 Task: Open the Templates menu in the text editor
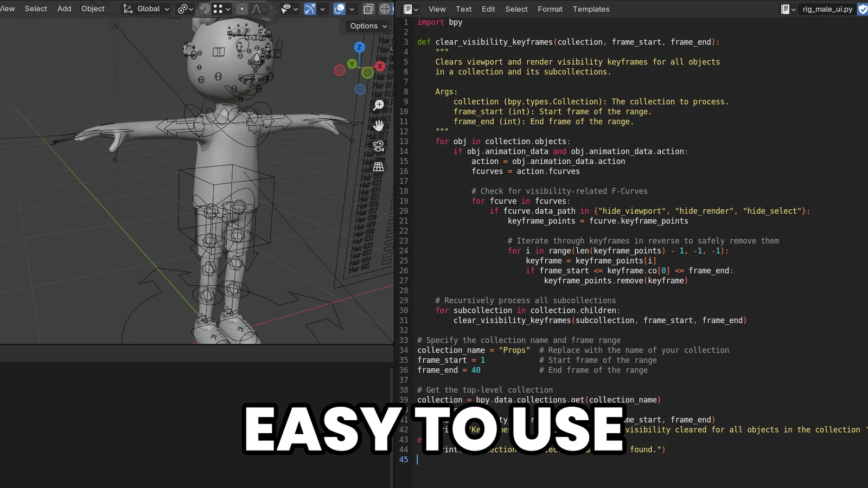click(591, 9)
